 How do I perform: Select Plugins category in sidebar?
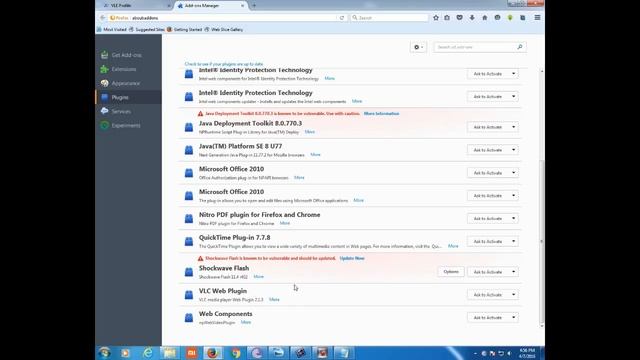128,97
